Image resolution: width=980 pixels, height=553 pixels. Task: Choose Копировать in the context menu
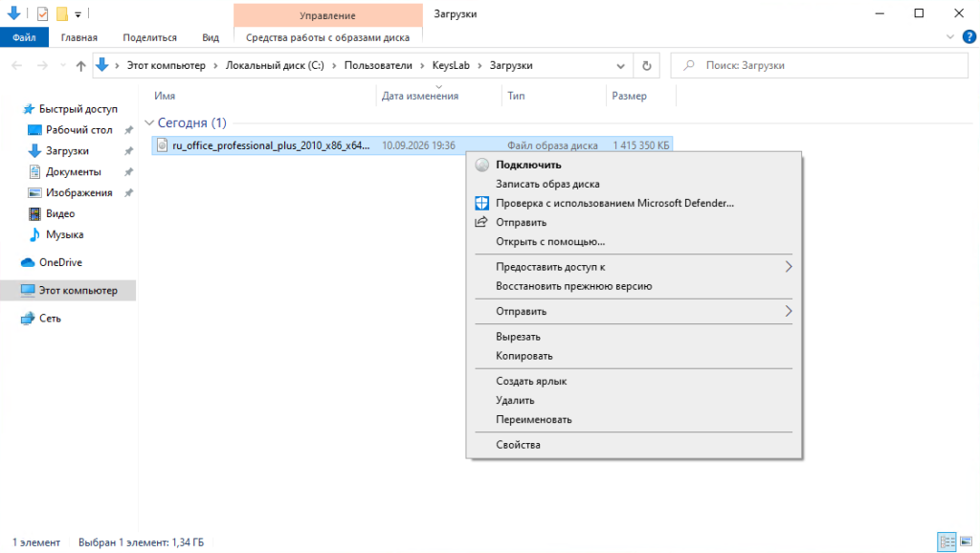pyautogui.click(x=634, y=356)
